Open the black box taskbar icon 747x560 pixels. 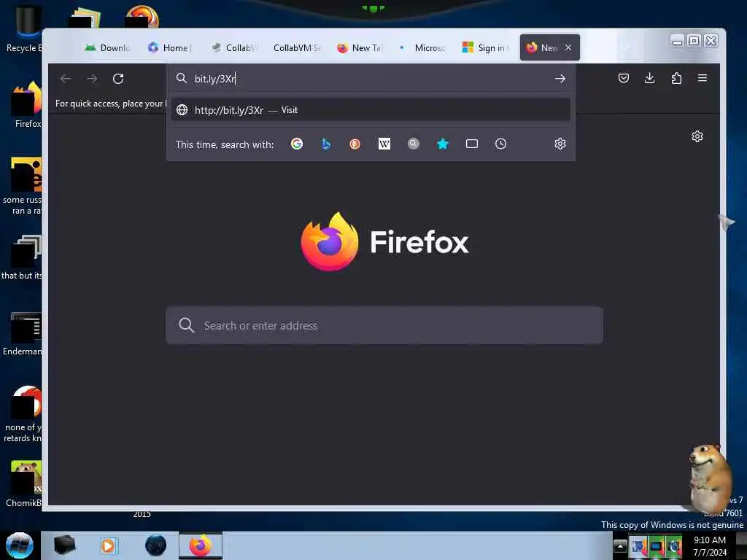[64, 545]
